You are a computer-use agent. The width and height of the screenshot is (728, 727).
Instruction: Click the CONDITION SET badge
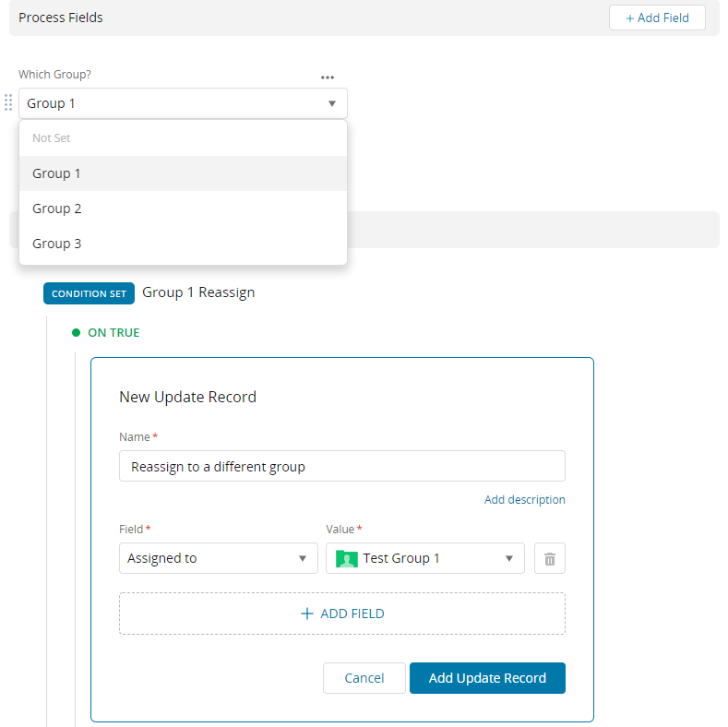point(89,293)
